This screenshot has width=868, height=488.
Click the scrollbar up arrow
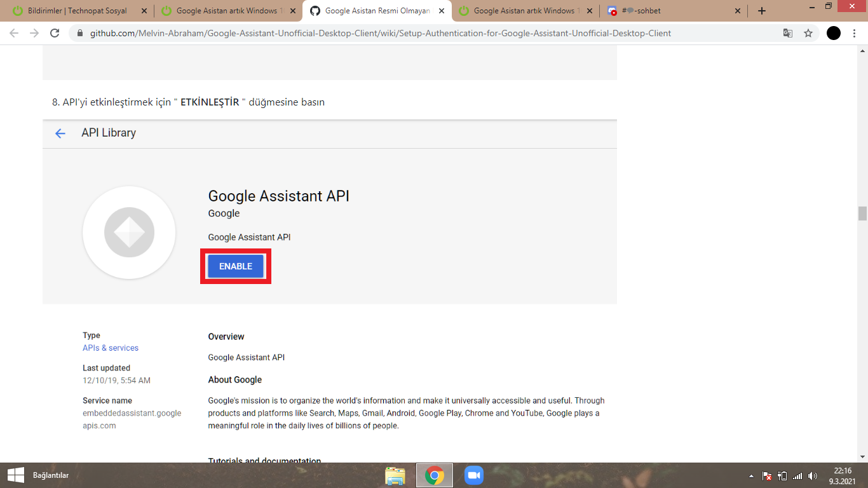pos(862,51)
